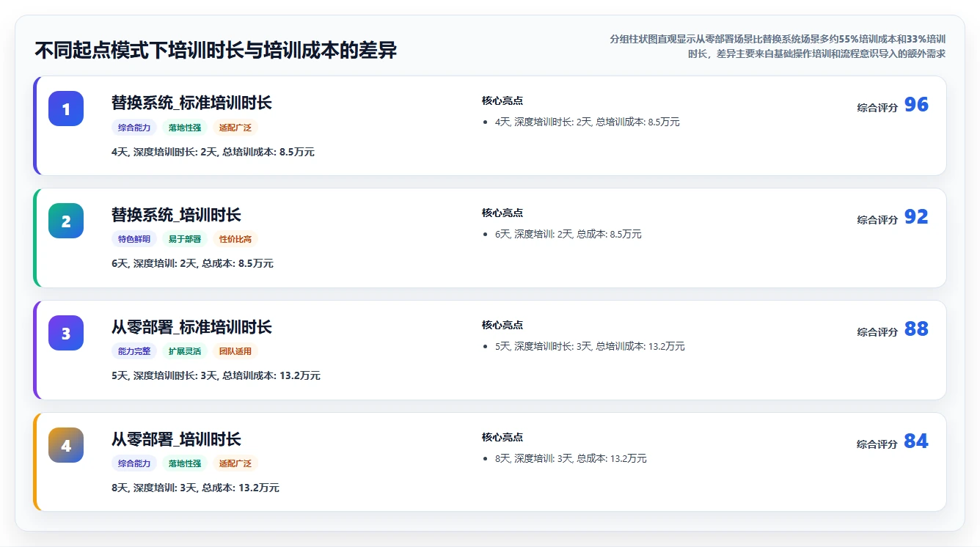Screen dimensions: 980x547
Task: Click 核心亮点 heading in rank 3 card
Action: tap(502, 326)
